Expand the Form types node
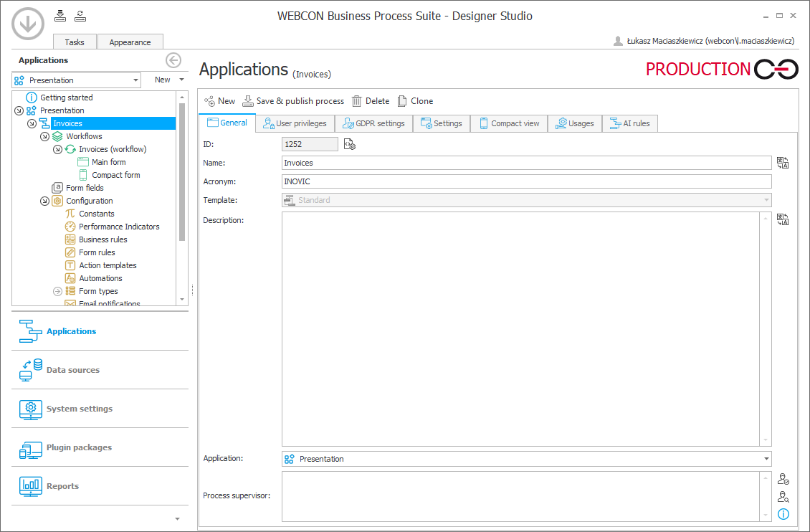Image resolution: width=810 pixels, height=532 pixels. (57, 291)
